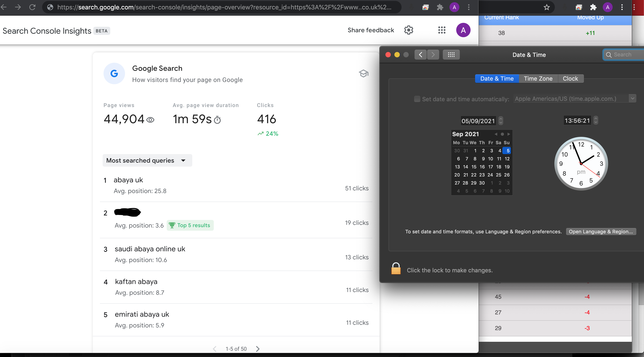Click the browser address bar URL
Viewport: 644px width, 357px height.
coord(224,7)
